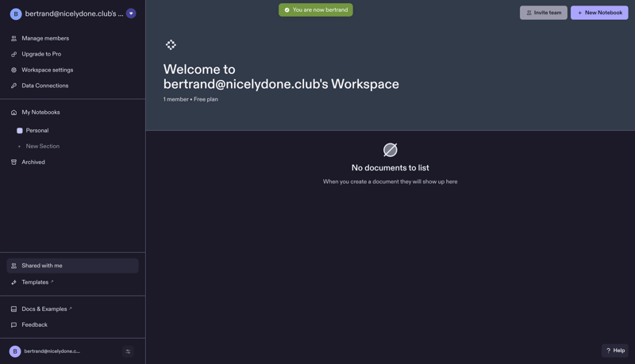Open Feedback
635x364 pixels.
(34, 325)
